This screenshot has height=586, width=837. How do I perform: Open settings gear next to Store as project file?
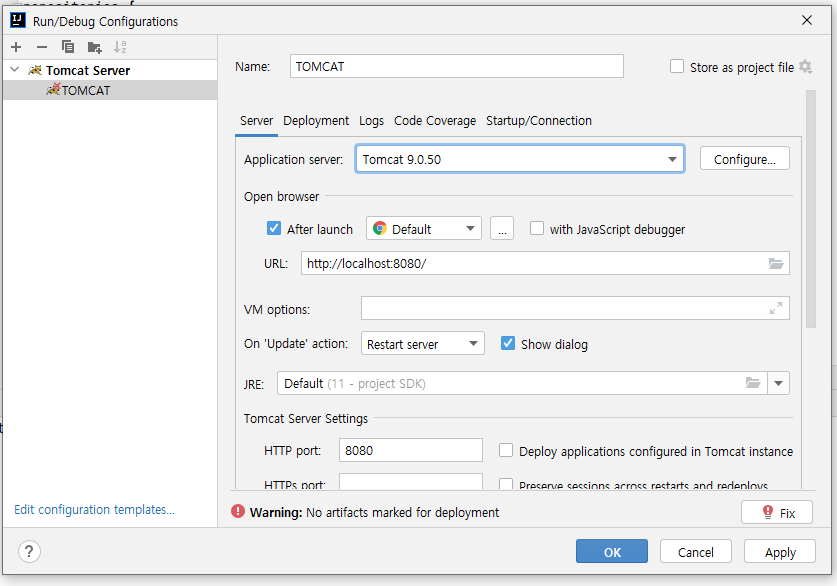[x=806, y=67]
